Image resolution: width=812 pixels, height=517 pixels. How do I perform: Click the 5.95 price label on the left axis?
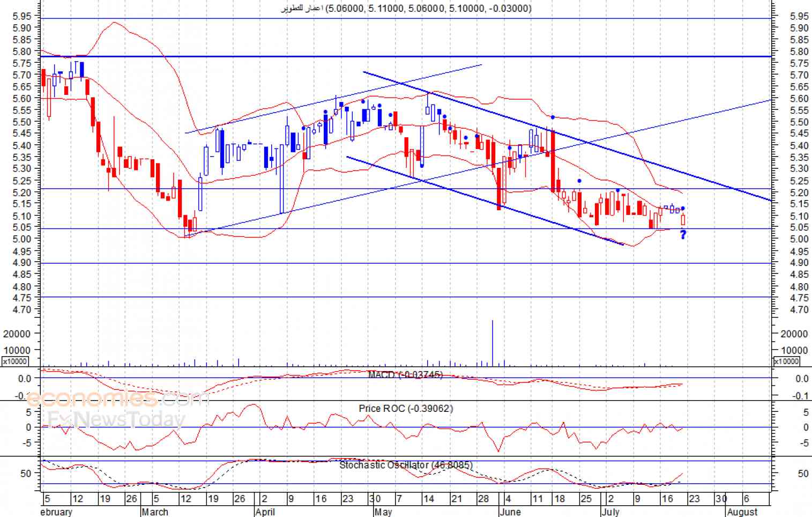coord(21,16)
